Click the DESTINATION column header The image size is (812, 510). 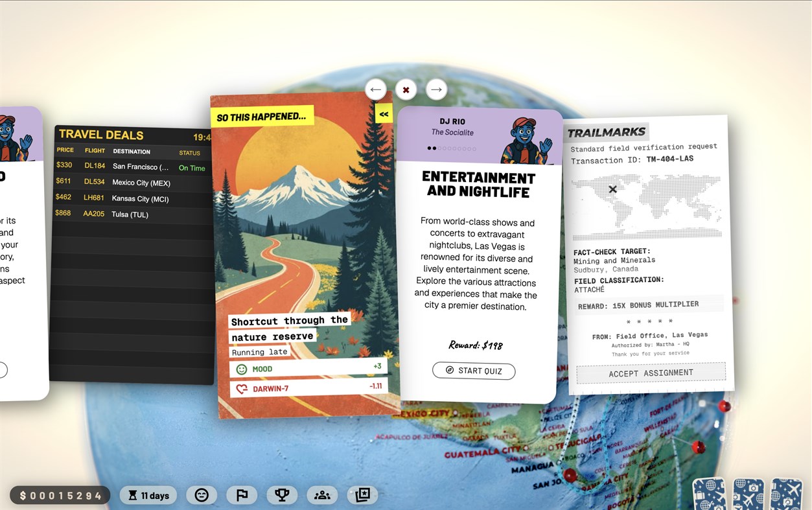[132, 152]
